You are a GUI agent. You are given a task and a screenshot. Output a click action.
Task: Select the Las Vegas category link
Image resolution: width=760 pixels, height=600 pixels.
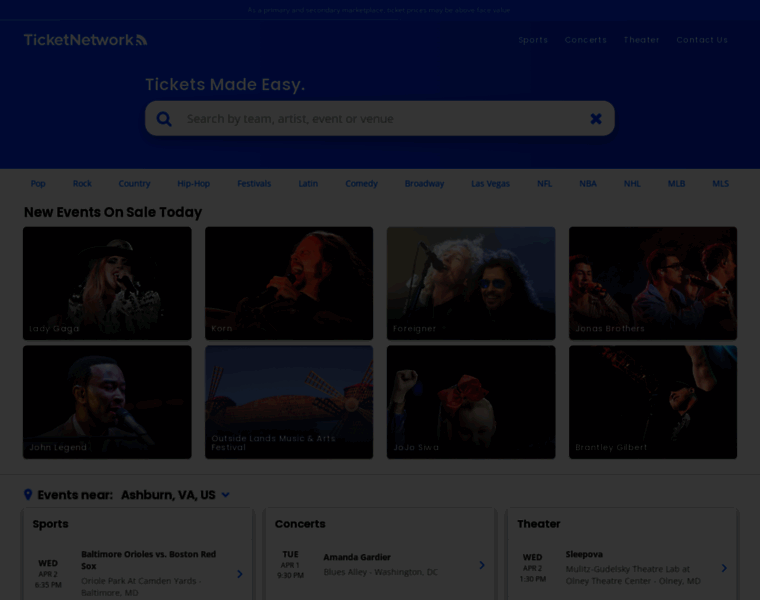tap(490, 184)
